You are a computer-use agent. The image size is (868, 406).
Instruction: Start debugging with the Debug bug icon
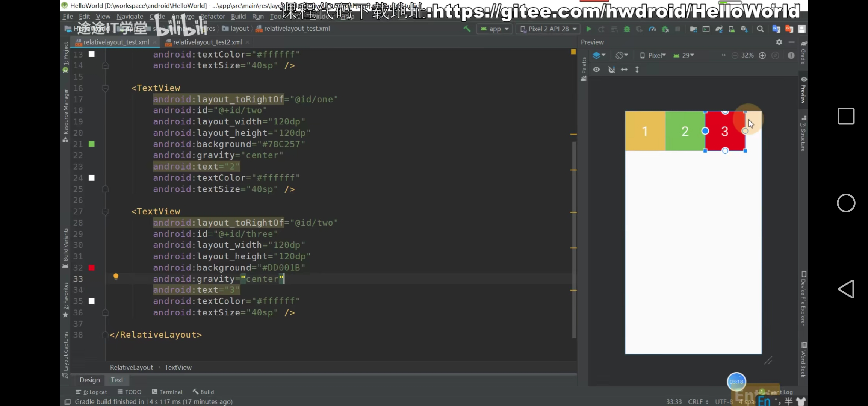[627, 29]
